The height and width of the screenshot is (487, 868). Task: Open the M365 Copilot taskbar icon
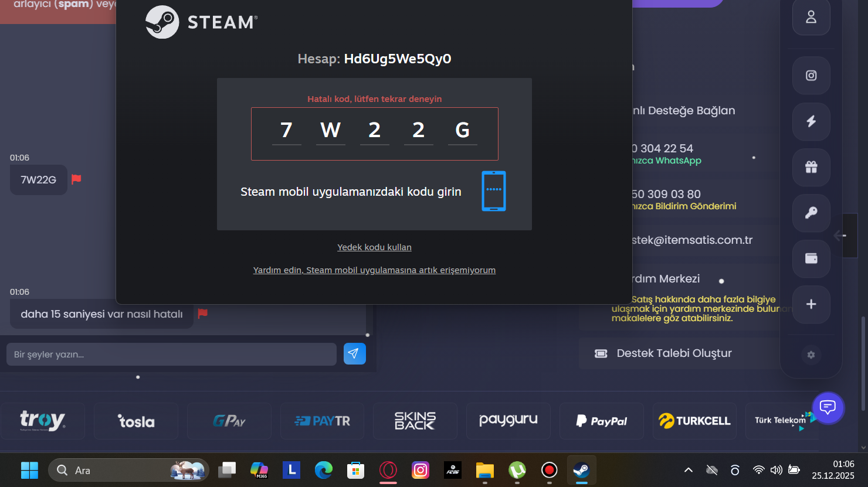point(259,470)
